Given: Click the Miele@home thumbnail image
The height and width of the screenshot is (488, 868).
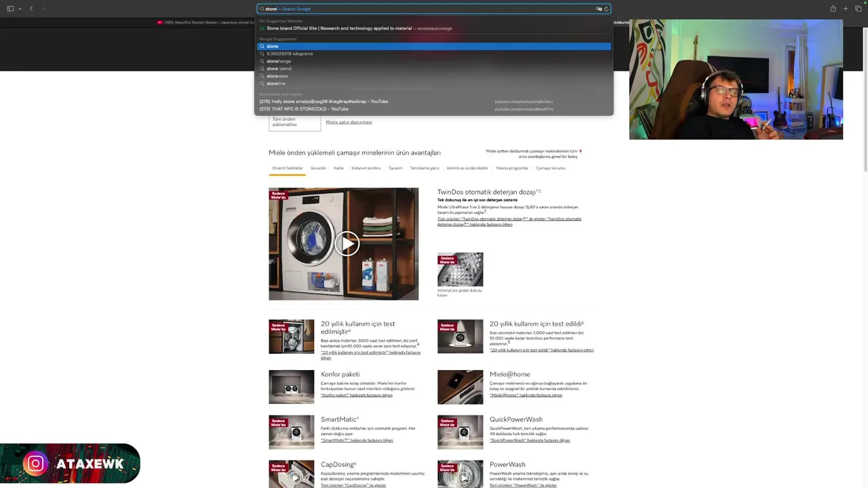Looking at the screenshot, I should [460, 387].
